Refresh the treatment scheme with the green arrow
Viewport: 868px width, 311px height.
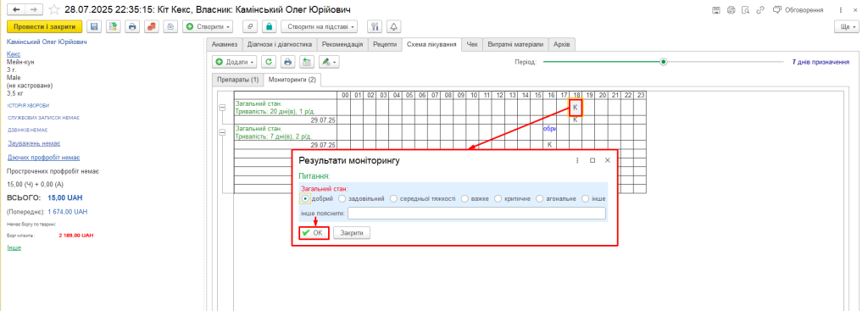(269, 62)
